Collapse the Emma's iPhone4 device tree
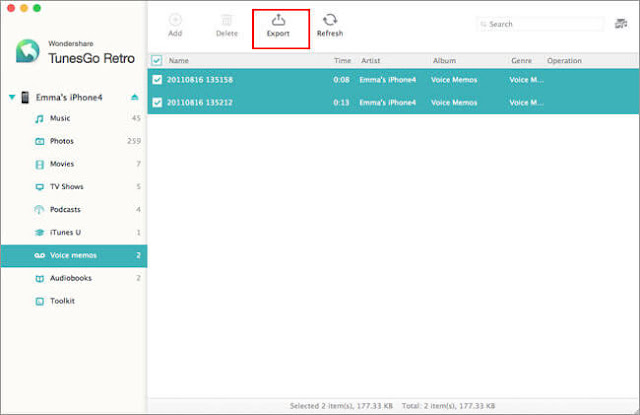The width and height of the screenshot is (640, 415). click(12, 97)
